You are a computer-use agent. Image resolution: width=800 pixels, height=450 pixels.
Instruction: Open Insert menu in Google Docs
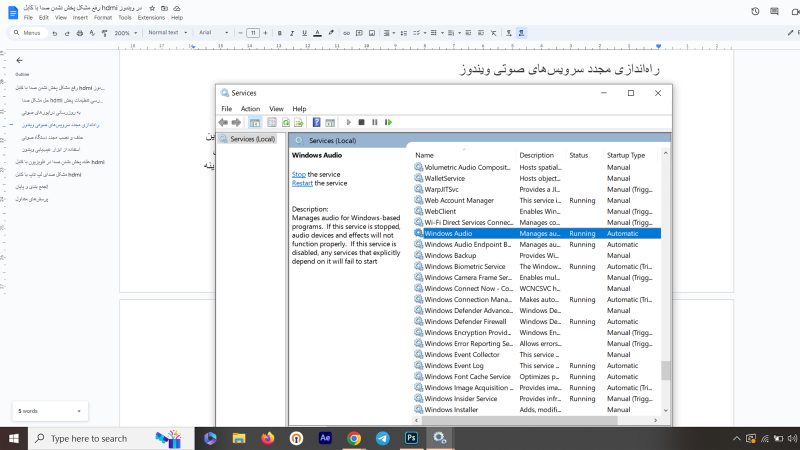click(x=80, y=18)
